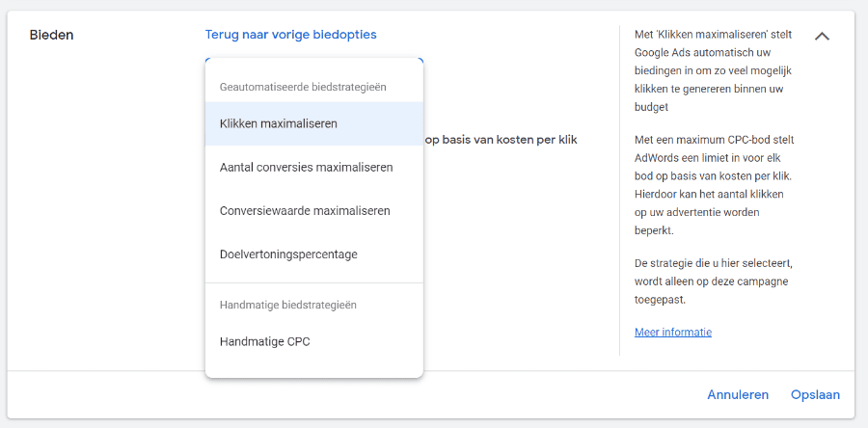Open the Meer informatie link

[x=673, y=333]
